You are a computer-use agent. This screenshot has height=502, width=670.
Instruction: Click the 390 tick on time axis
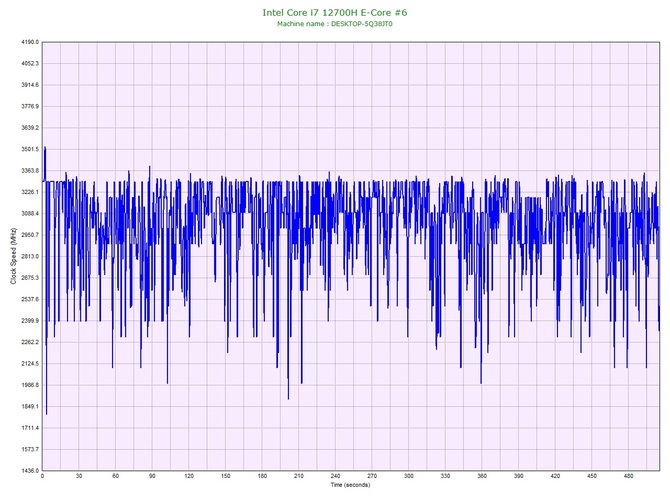(x=519, y=476)
